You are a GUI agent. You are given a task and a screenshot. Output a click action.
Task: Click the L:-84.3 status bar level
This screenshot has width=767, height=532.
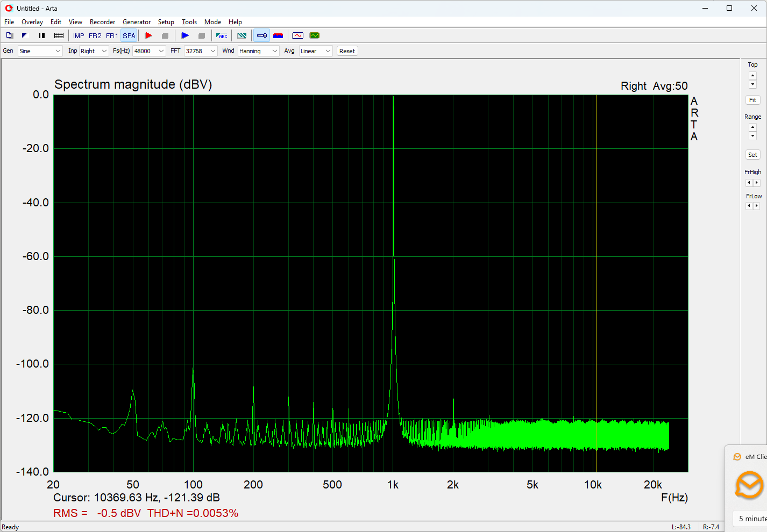pyautogui.click(x=681, y=527)
